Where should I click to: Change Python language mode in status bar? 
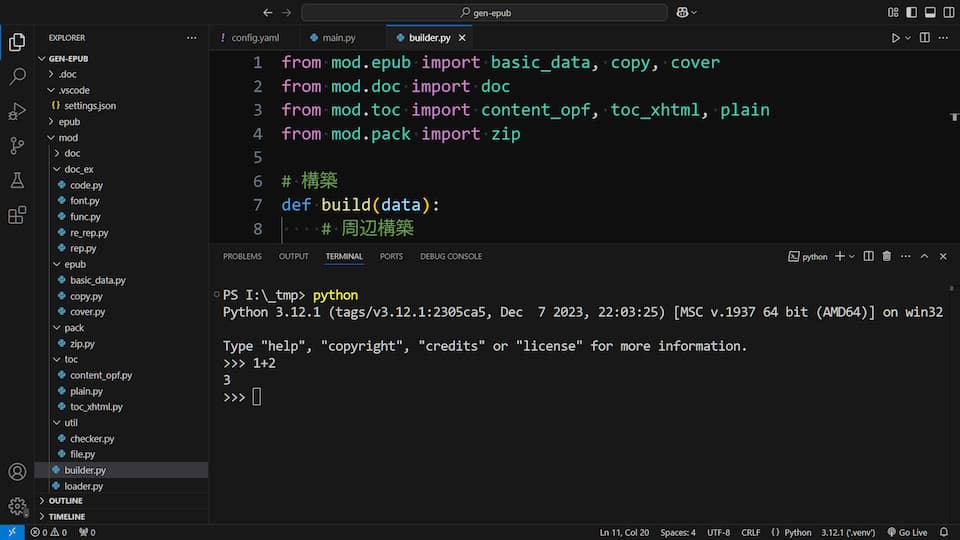[798, 533]
